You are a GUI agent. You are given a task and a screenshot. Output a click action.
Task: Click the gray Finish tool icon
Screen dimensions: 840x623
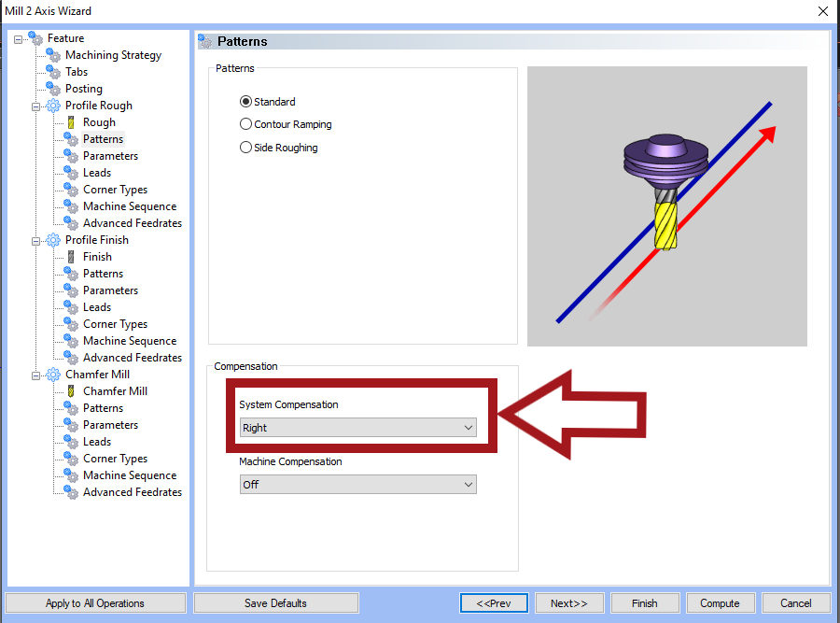71,257
